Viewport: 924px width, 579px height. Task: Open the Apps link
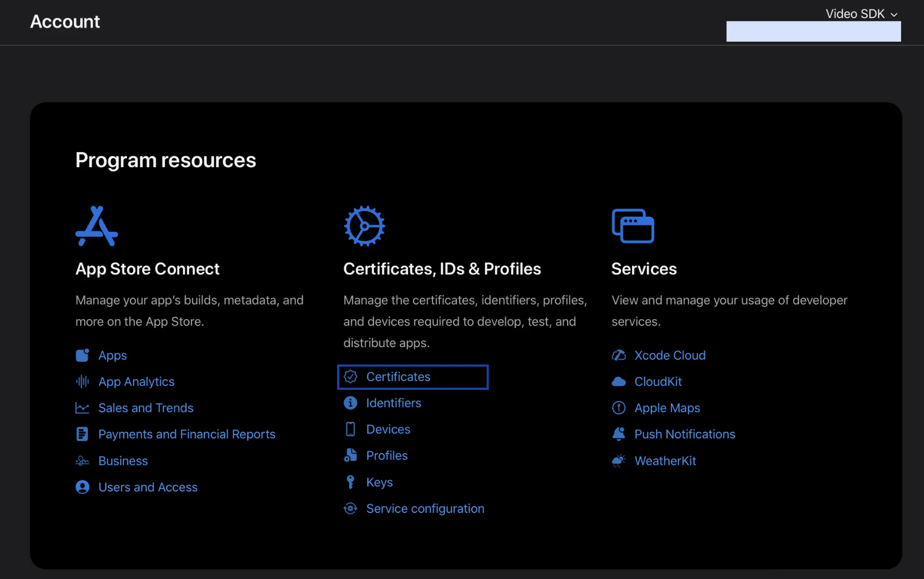(112, 356)
